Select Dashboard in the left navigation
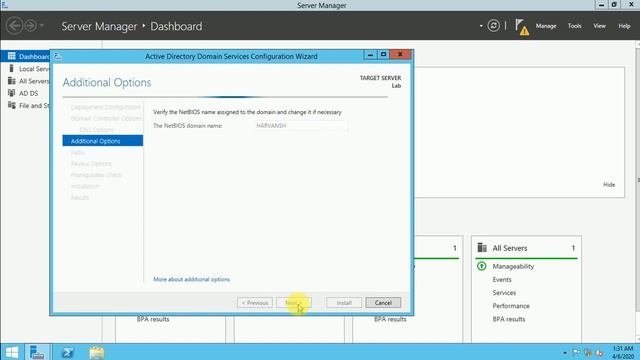 [x=25, y=56]
